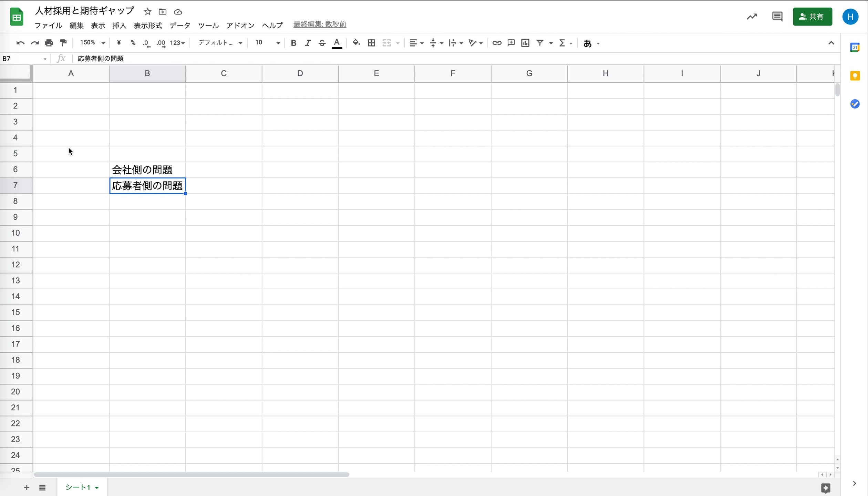Click the insert link icon
Viewport: 868px width, 496px height.
(x=496, y=43)
